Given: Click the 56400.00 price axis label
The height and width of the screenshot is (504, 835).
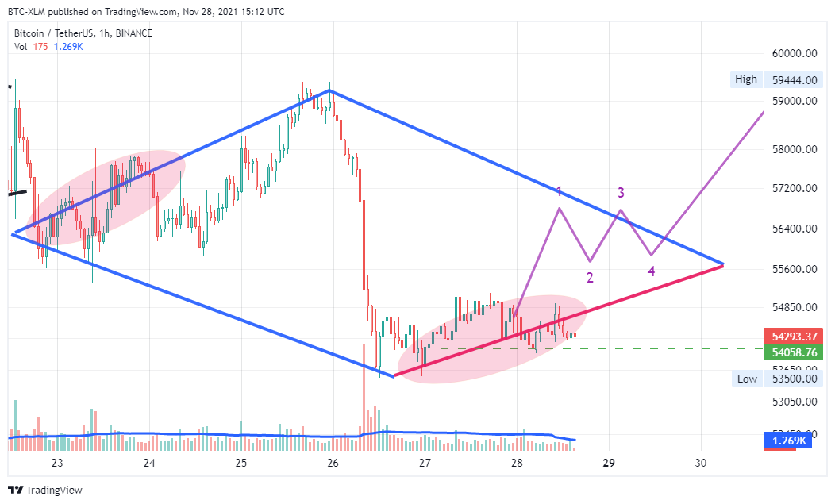Looking at the screenshot, I should [x=795, y=229].
